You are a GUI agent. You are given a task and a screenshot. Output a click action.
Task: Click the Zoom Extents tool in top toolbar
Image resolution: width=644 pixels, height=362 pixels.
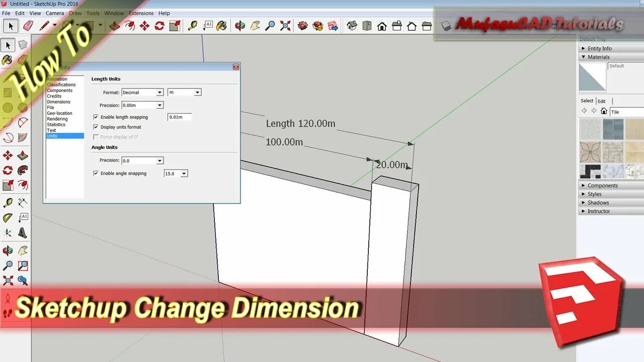285,26
